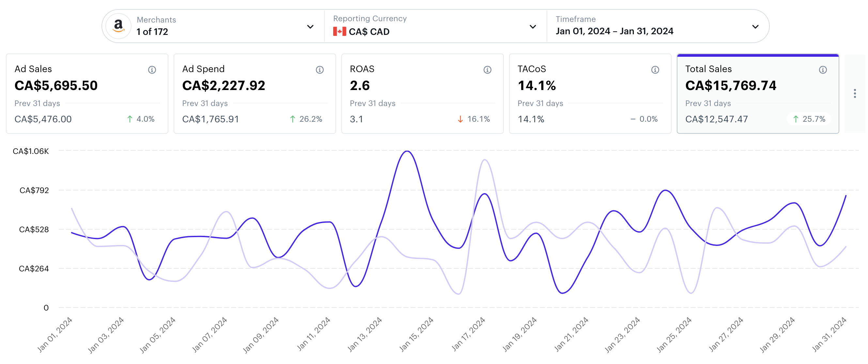Show info for TACoS metric
The height and width of the screenshot is (364, 868).
655,70
